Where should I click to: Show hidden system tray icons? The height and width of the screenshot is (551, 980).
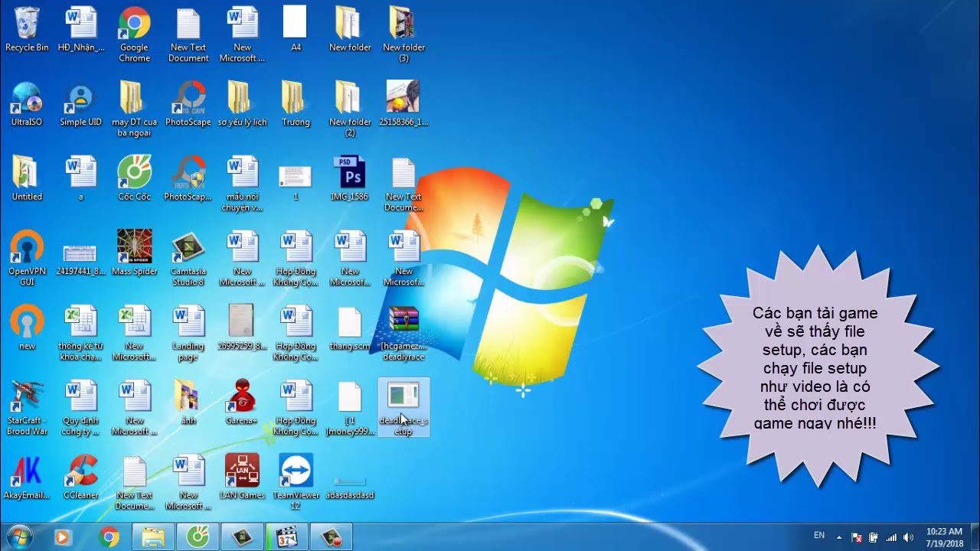pos(839,537)
